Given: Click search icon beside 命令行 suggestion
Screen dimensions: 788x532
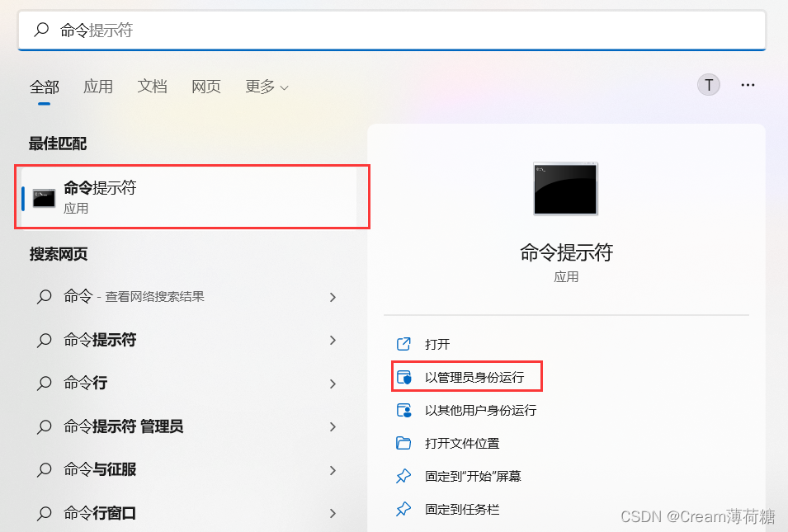Looking at the screenshot, I should [45, 384].
